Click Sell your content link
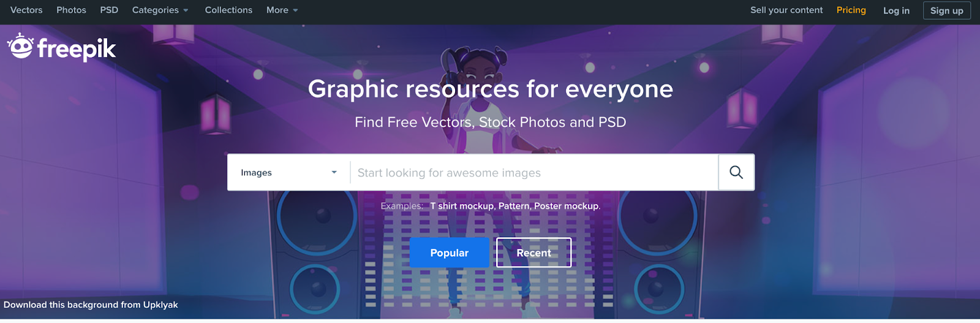This screenshot has width=980, height=323. click(786, 10)
